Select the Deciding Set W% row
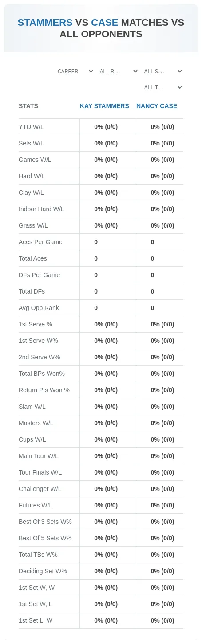 101,571
